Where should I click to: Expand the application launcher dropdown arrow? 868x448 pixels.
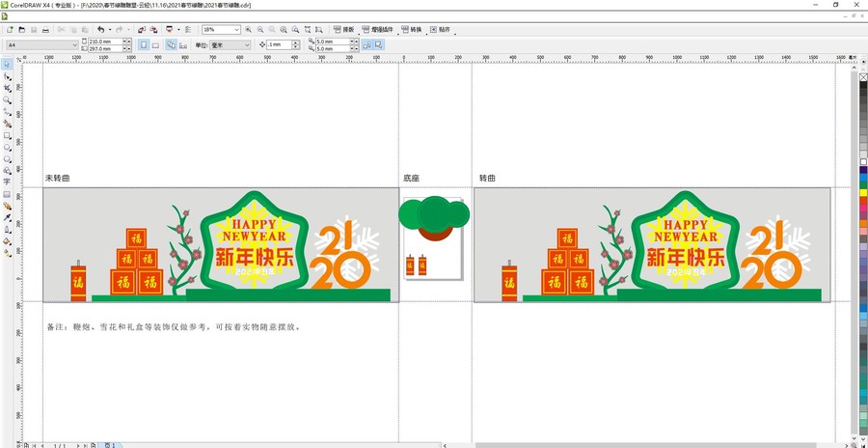(x=178, y=29)
